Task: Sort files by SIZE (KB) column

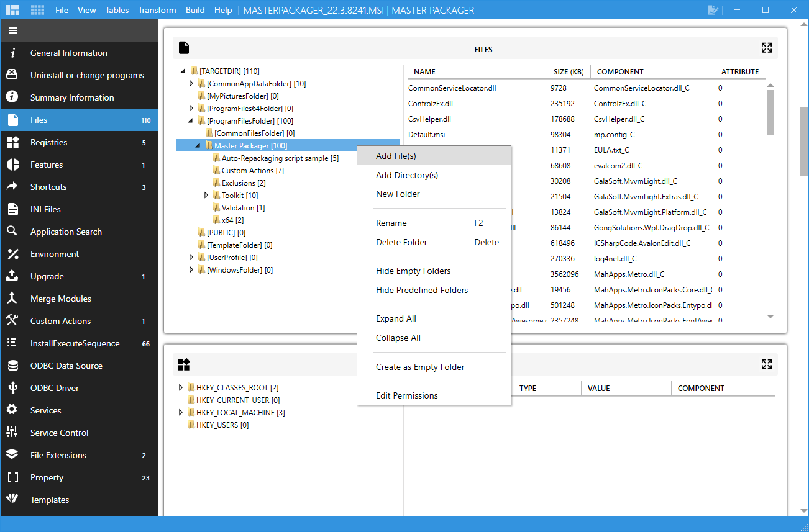Action: [x=569, y=71]
